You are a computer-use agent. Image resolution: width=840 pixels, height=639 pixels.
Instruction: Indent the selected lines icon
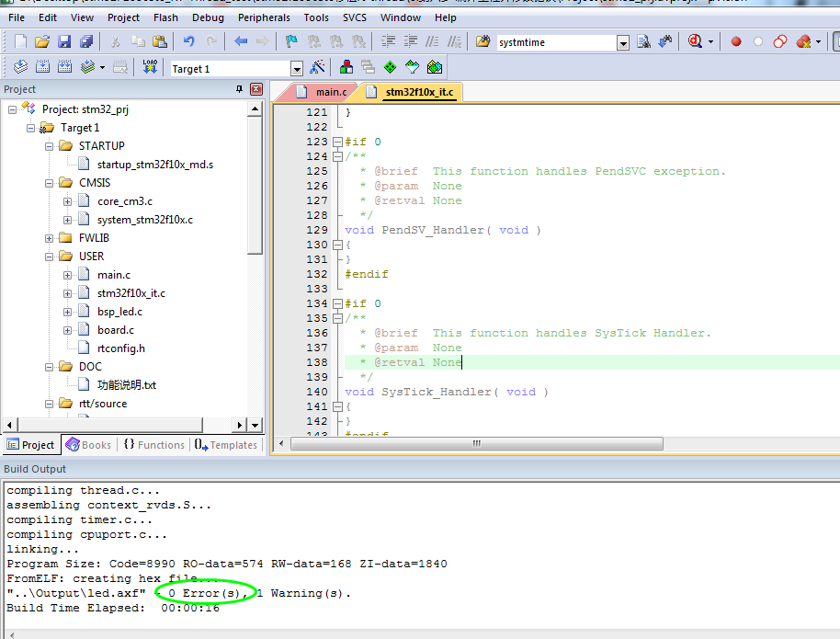389,41
